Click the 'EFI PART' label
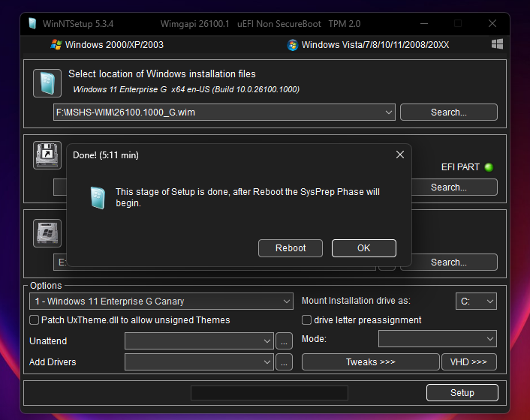The height and width of the screenshot is (420, 530). pyautogui.click(x=460, y=167)
